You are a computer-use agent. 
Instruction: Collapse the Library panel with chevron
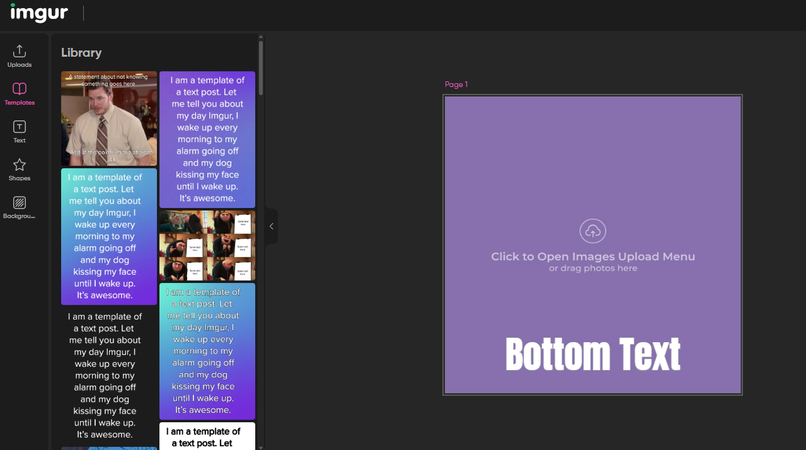(x=271, y=226)
